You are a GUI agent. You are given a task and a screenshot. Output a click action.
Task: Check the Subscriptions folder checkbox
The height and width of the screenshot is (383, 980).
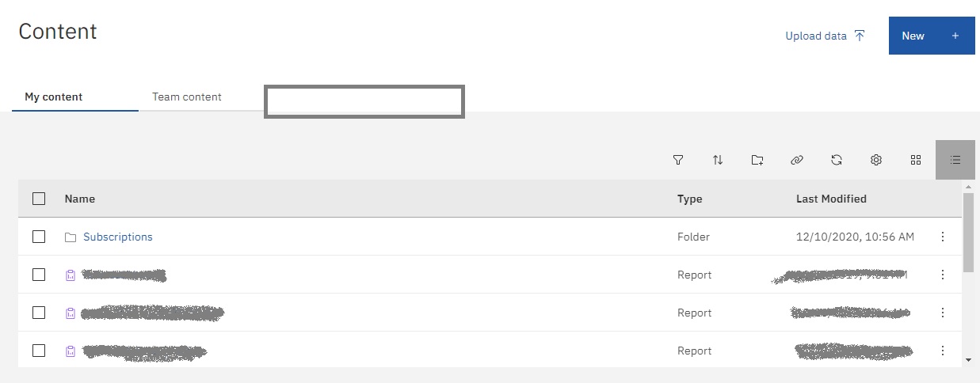click(39, 237)
